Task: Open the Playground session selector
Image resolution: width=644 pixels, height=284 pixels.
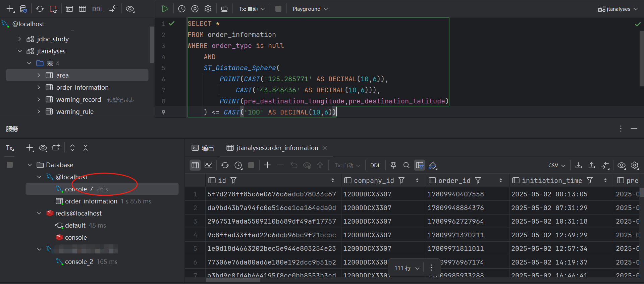Action: [310, 9]
